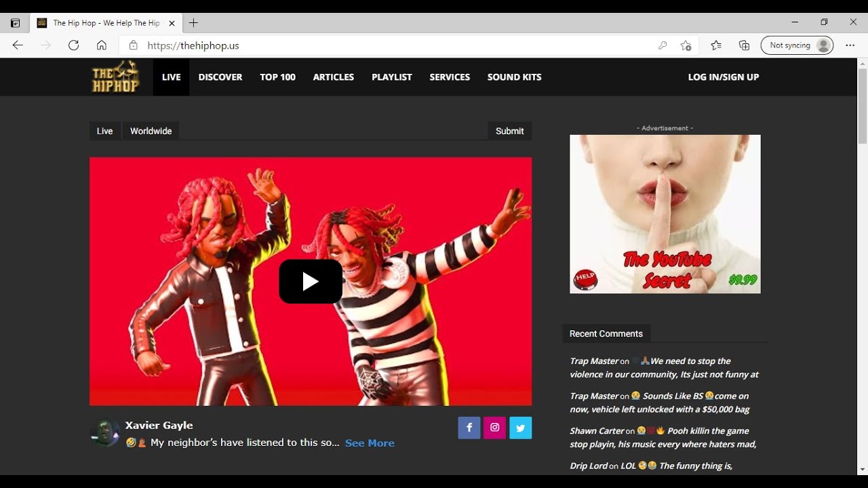
Task: Close The Hip Hop tab
Action: click(172, 23)
